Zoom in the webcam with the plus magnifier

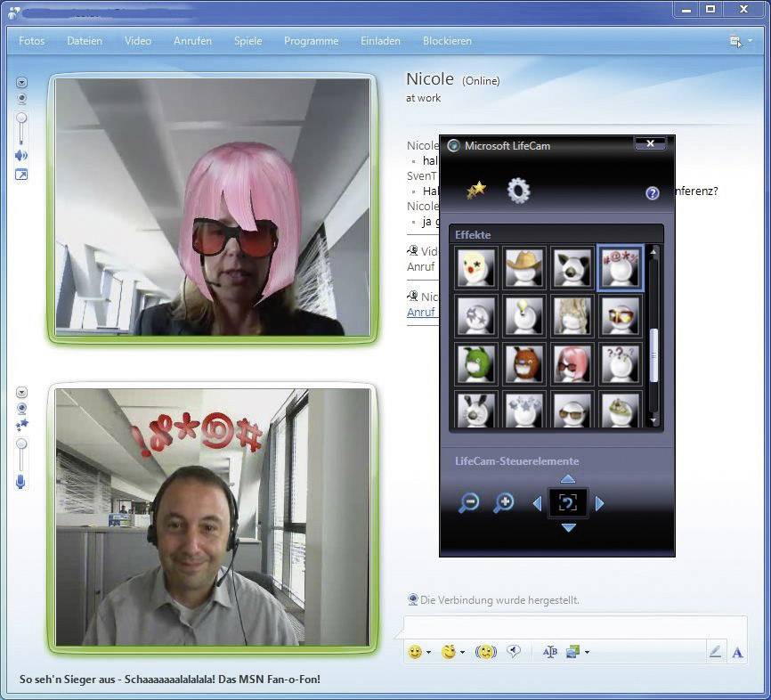504,503
